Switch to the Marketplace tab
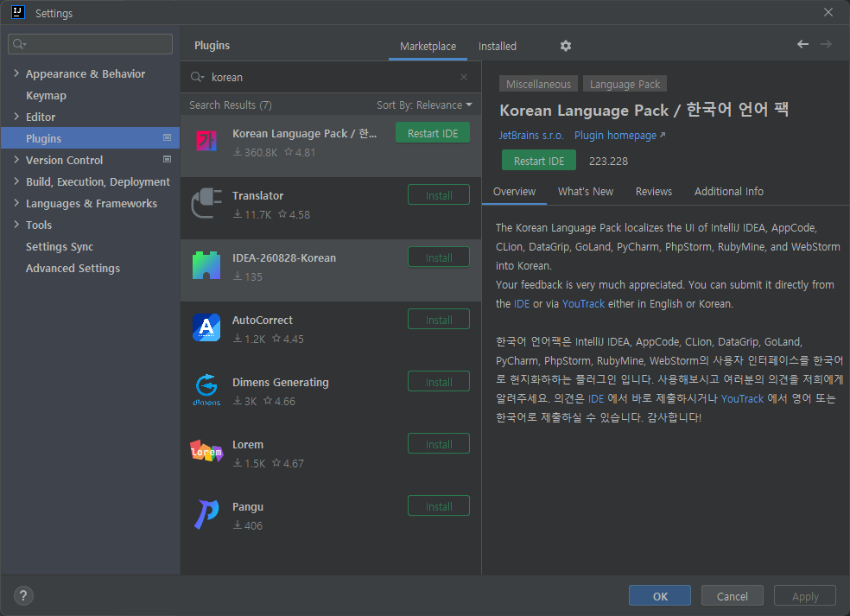The height and width of the screenshot is (616, 850). [428, 47]
